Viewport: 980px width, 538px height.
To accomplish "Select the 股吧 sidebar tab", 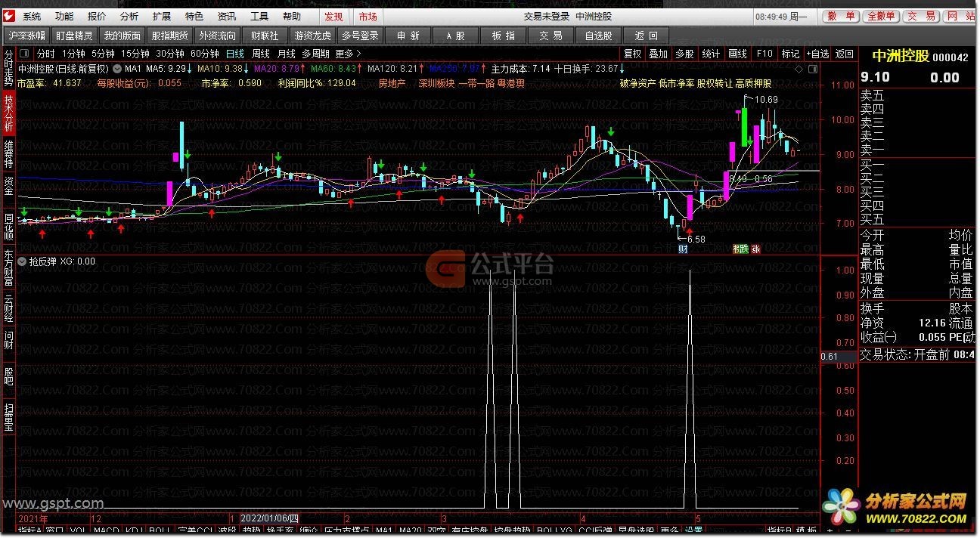I will point(8,376).
